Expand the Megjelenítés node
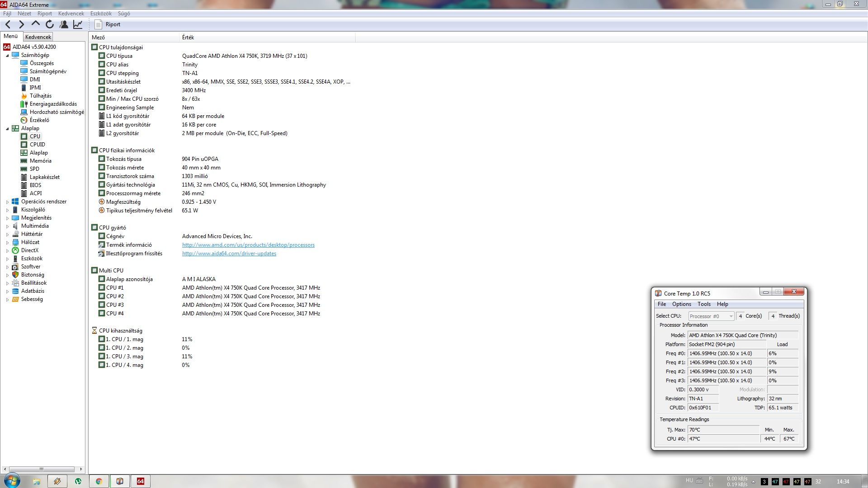 click(x=7, y=218)
